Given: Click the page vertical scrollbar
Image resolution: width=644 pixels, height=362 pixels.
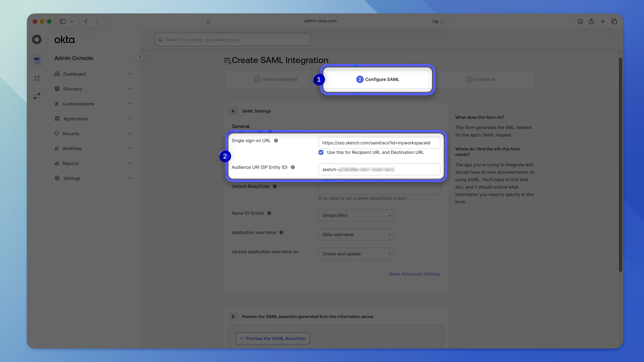Looking at the screenshot, I should pyautogui.click(x=620, y=164).
